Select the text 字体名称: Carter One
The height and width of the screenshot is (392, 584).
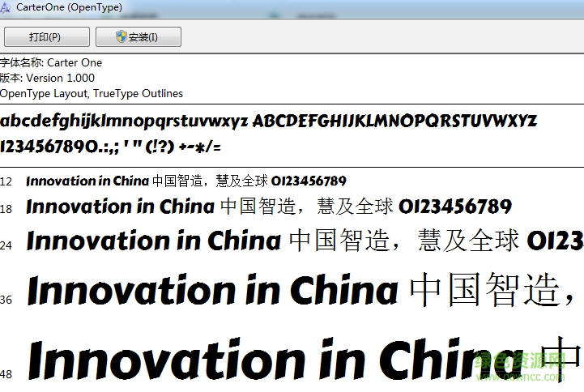(x=51, y=62)
